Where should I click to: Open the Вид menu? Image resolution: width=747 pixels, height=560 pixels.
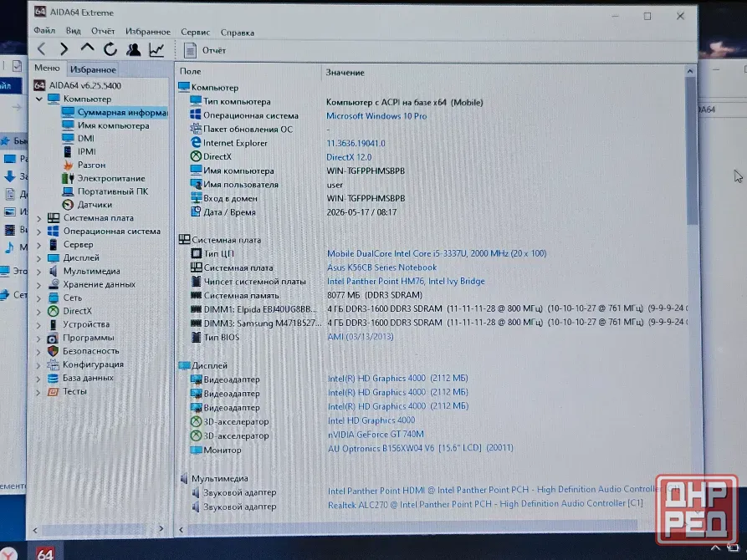73,31
